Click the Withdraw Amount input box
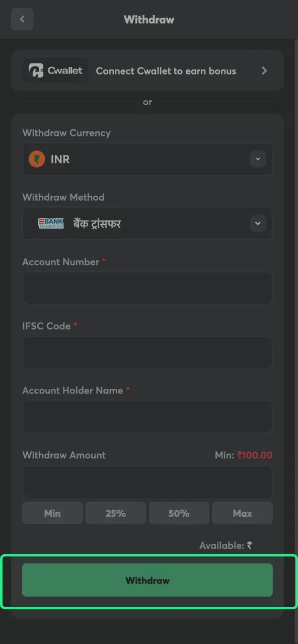 [147, 481]
